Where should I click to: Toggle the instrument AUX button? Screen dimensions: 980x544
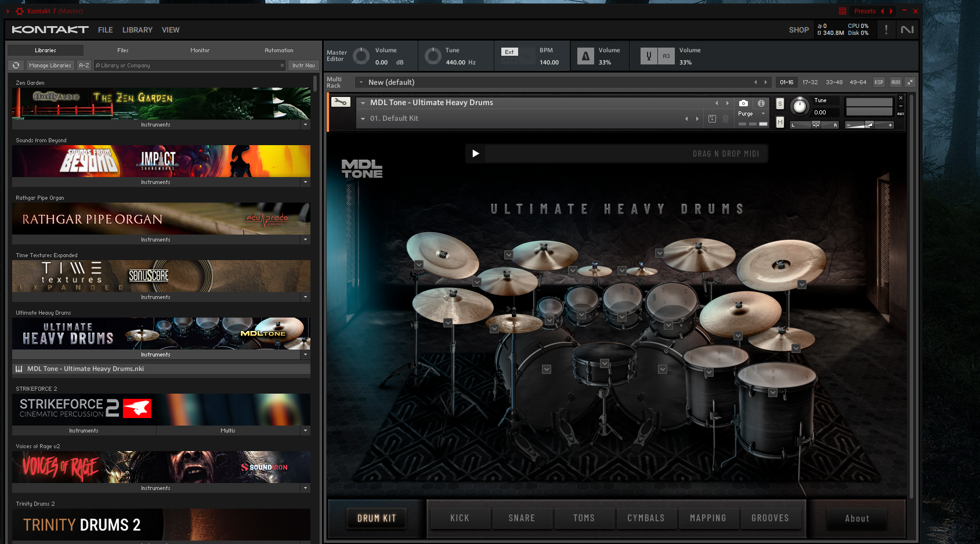(901, 114)
